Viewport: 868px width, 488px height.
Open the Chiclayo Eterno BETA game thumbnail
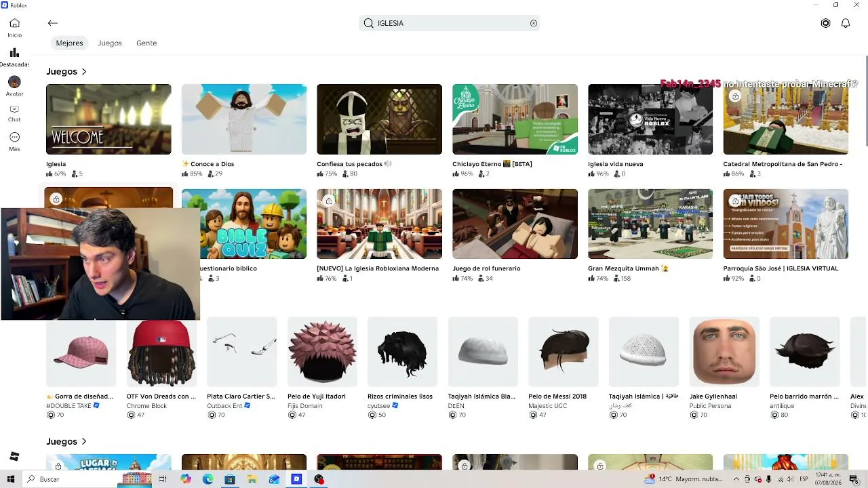pyautogui.click(x=515, y=119)
